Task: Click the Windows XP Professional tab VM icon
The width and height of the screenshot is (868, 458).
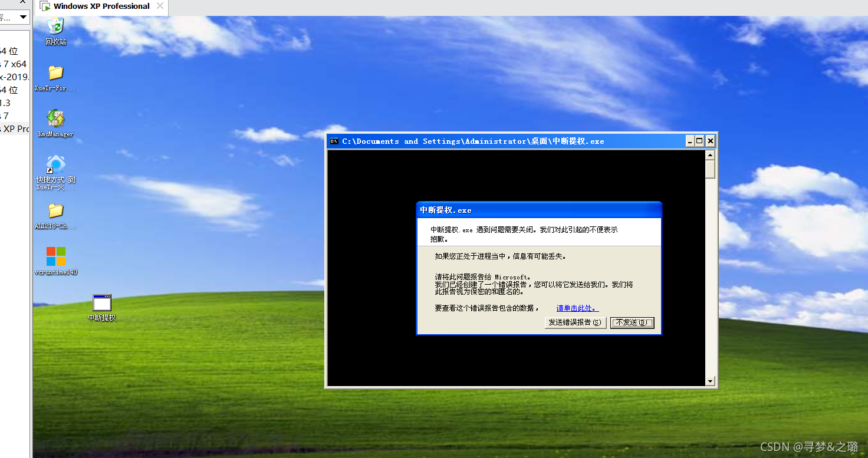Action: [x=45, y=6]
